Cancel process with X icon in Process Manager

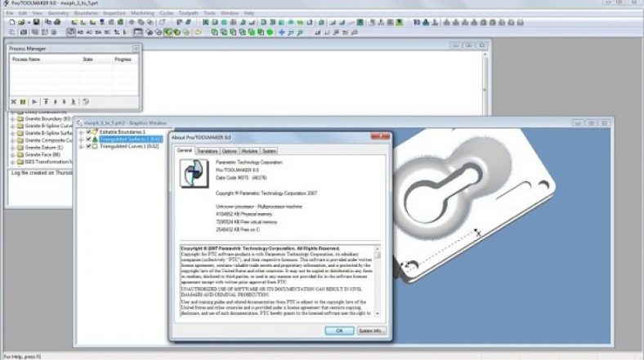coord(14,102)
